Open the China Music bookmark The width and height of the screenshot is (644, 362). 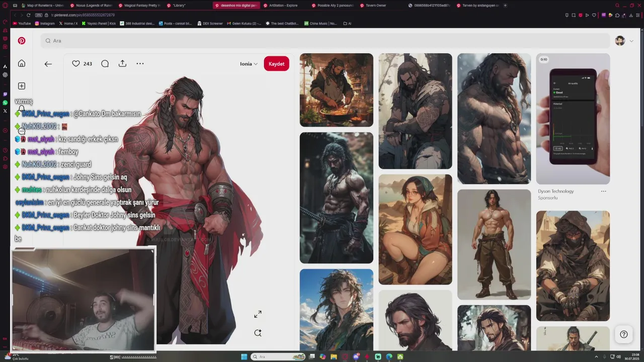pos(321,24)
